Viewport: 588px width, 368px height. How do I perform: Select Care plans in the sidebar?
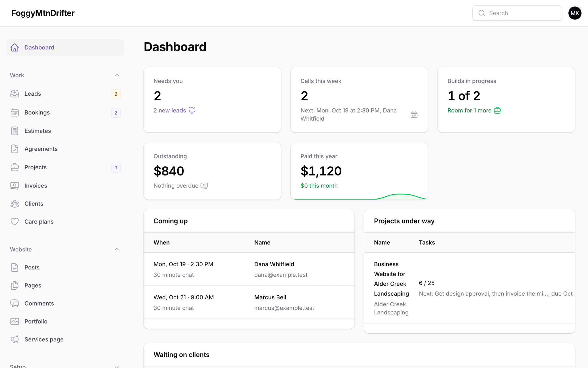[x=65, y=222]
